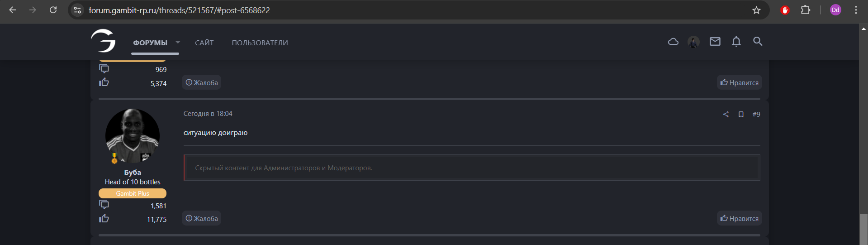
Task: Report post #9 with Жалоба button
Action: coord(202,218)
